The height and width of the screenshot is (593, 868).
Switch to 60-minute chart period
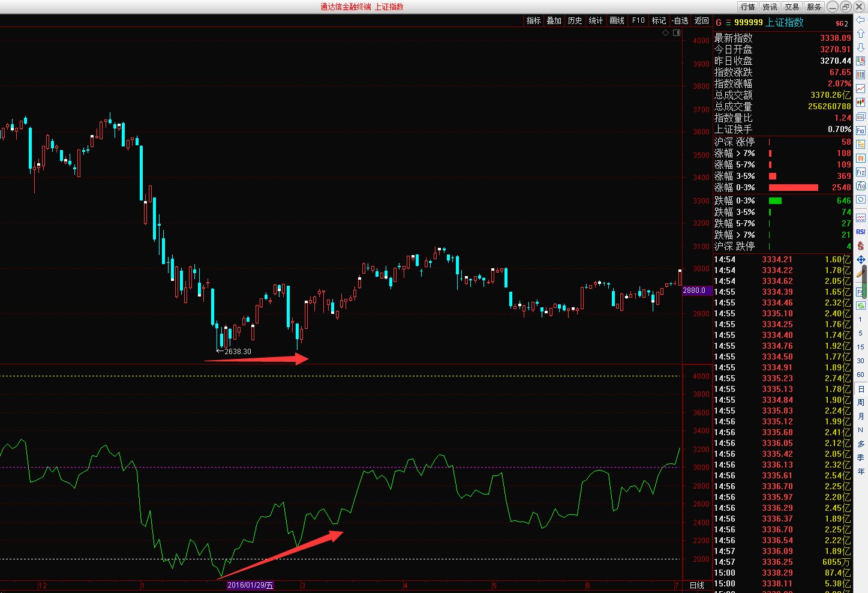[860, 375]
